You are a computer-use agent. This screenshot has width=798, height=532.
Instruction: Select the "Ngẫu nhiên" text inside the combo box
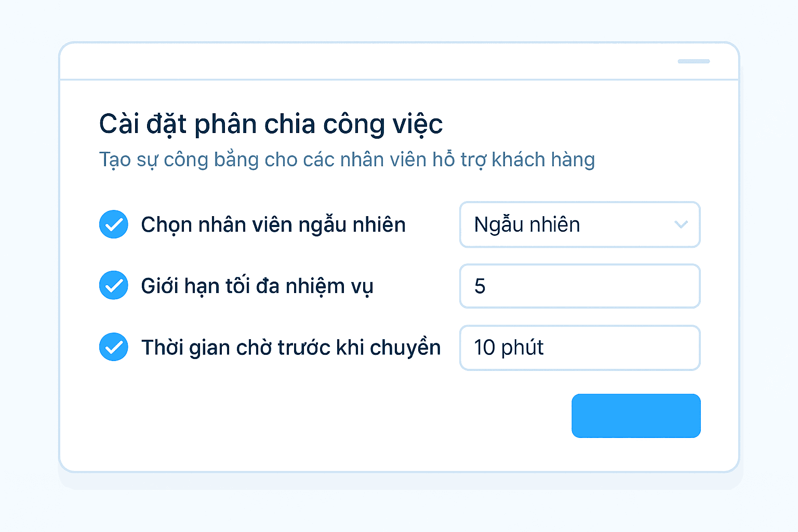click(527, 224)
